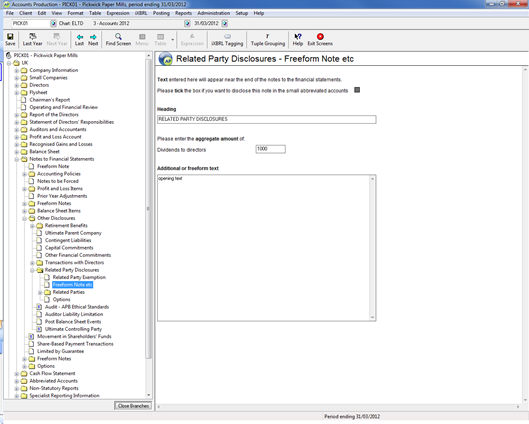This screenshot has width=529, height=424.
Task: Select Ultimate Parent Company page
Action: click(x=73, y=233)
